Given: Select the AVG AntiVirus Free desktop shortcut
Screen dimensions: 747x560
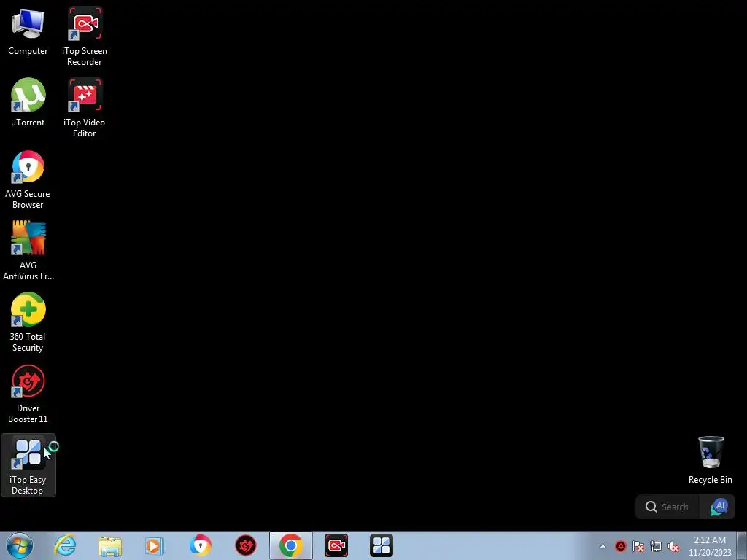Looking at the screenshot, I should 28,251.
